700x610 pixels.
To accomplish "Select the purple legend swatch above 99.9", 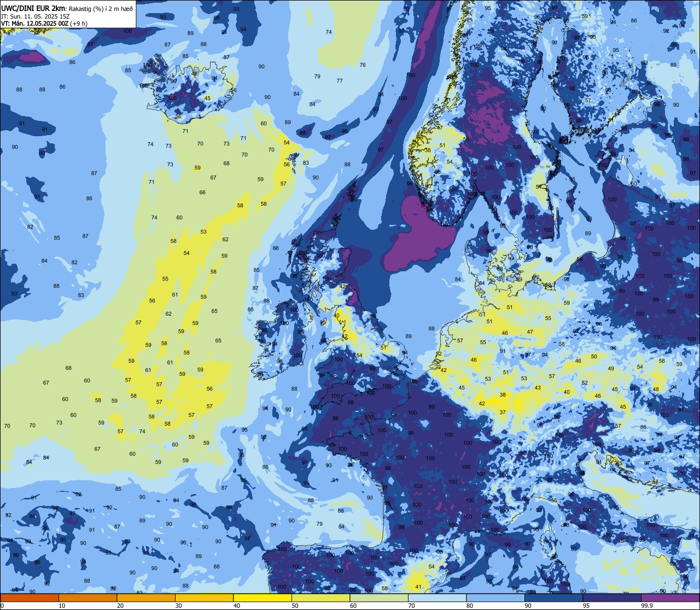I will (x=670, y=597).
